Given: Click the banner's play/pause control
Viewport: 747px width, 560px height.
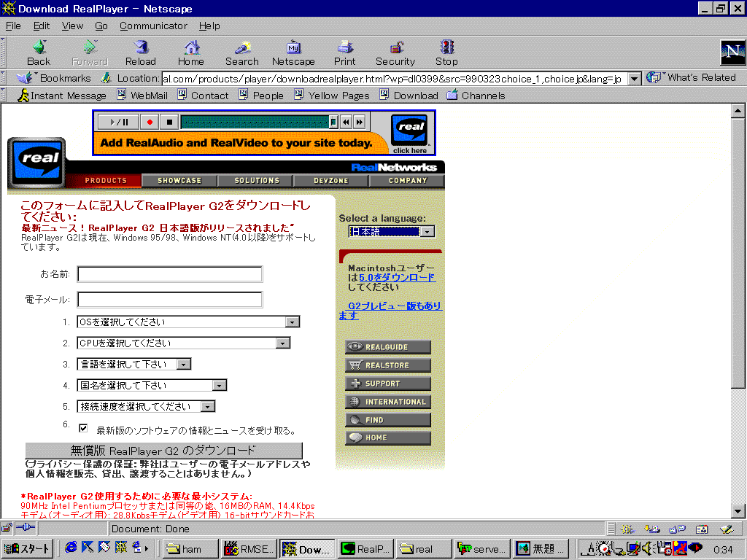Looking at the screenshot, I should (x=119, y=122).
